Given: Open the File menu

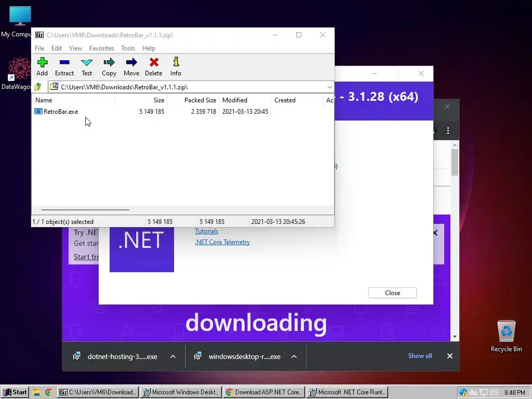Looking at the screenshot, I should pos(39,48).
